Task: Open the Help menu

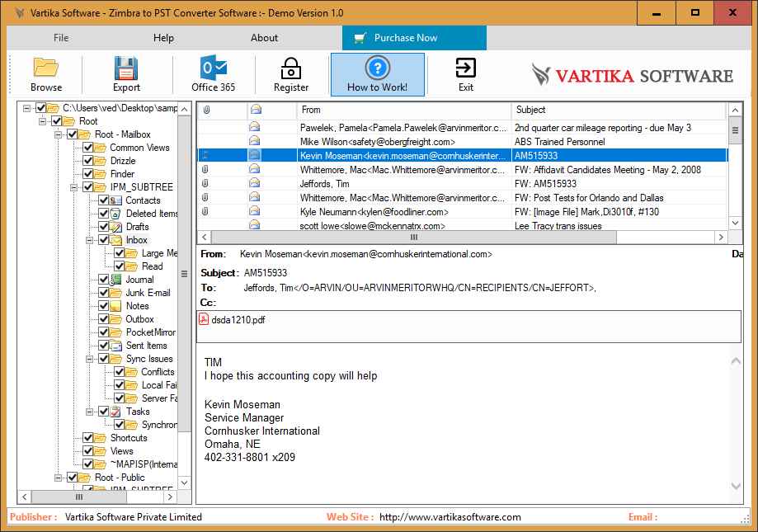Action: click(x=163, y=38)
